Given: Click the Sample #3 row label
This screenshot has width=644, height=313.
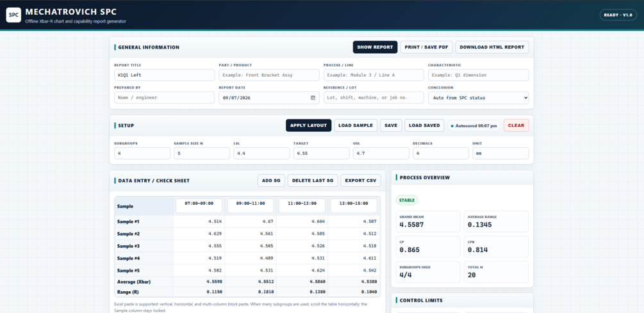Looking at the screenshot, I should pyautogui.click(x=128, y=246).
